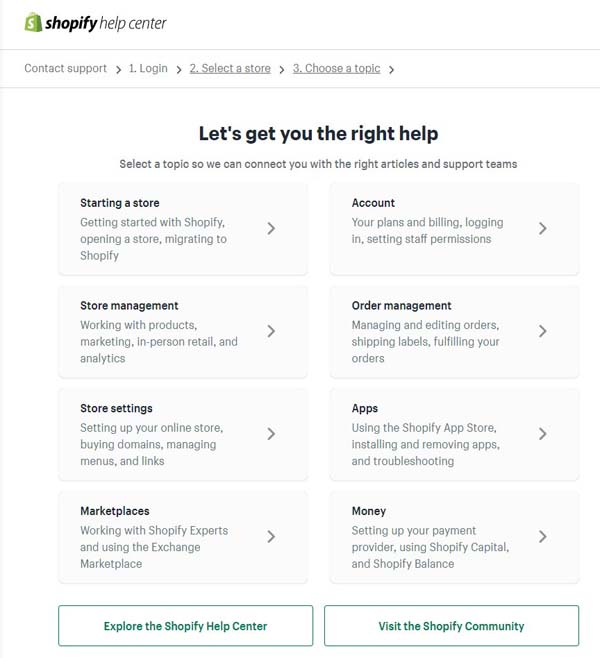Click the chevron arrow in Order management card

point(543,331)
